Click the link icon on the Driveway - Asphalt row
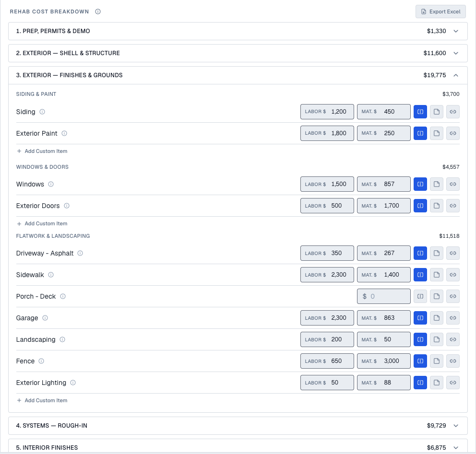476x454 pixels. click(x=453, y=253)
